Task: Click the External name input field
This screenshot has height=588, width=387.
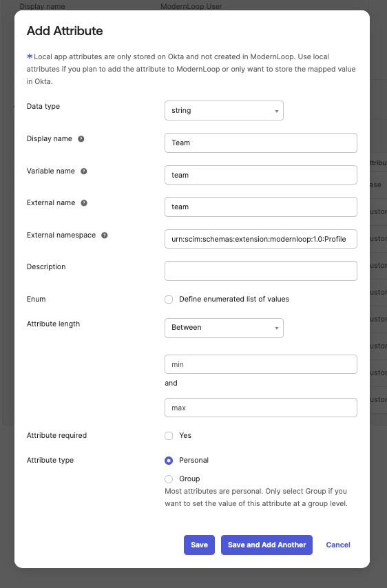Action: coord(260,207)
